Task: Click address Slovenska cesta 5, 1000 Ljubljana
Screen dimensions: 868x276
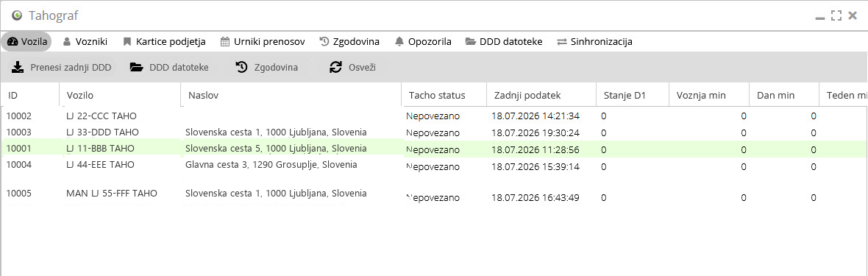Action: (x=276, y=149)
